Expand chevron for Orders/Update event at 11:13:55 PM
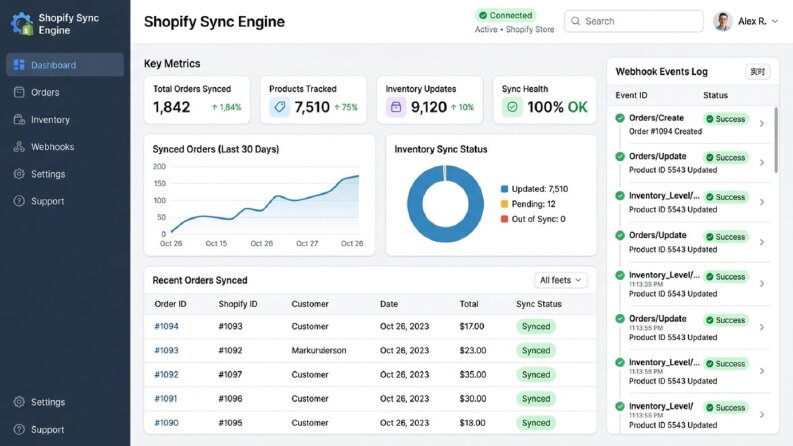The image size is (793, 446). tap(762, 327)
